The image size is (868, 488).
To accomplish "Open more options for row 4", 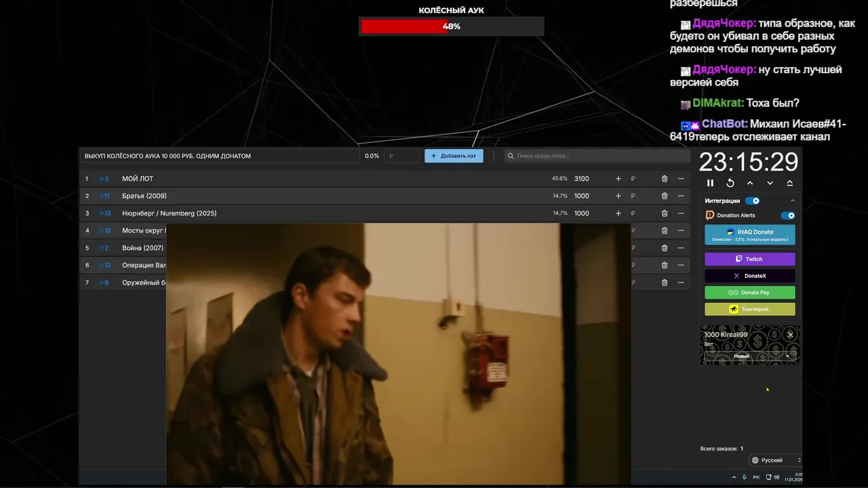I will point(681,230).
